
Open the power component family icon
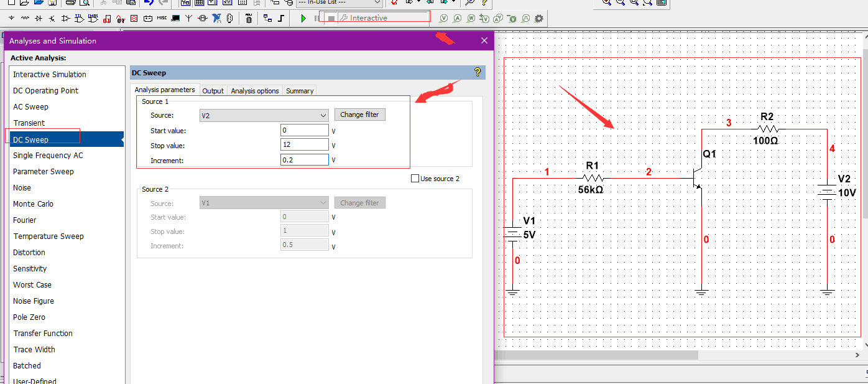pos(147,18)
